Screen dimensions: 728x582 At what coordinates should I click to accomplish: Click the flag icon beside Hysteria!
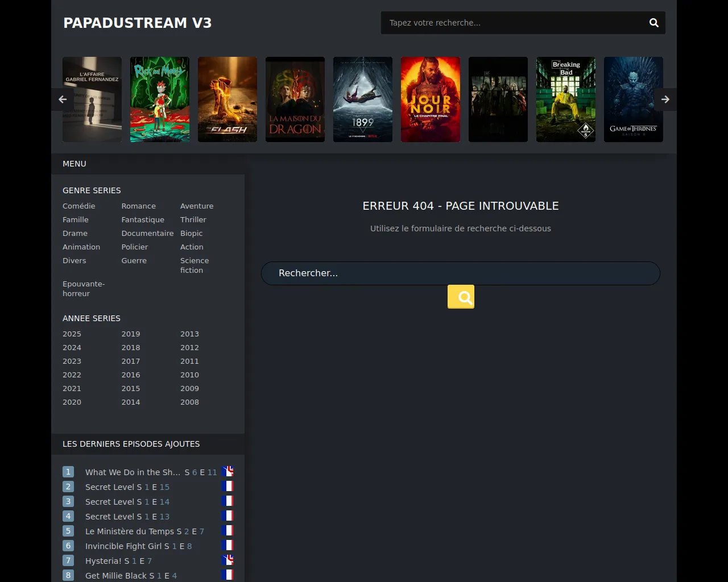point(227,560)
